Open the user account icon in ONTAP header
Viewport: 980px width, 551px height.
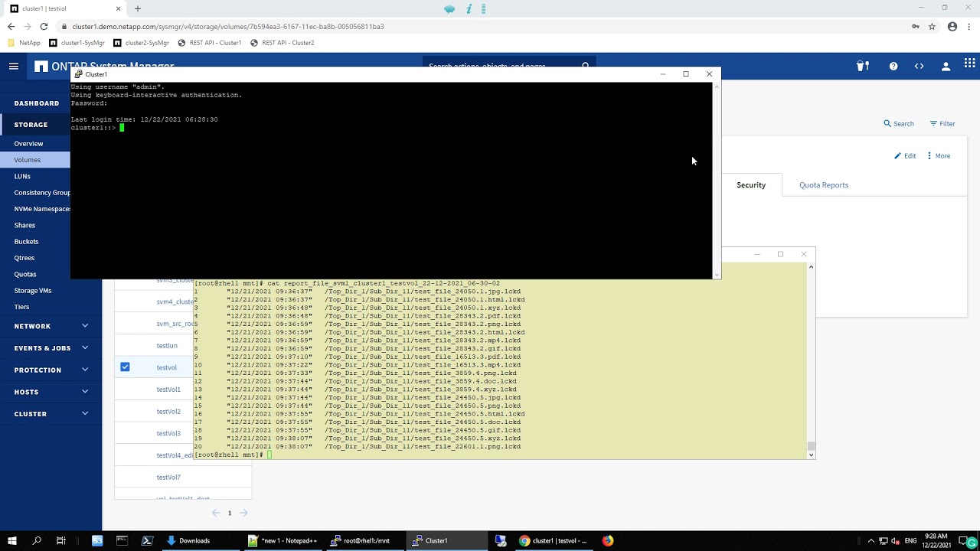tap(946, 67)
